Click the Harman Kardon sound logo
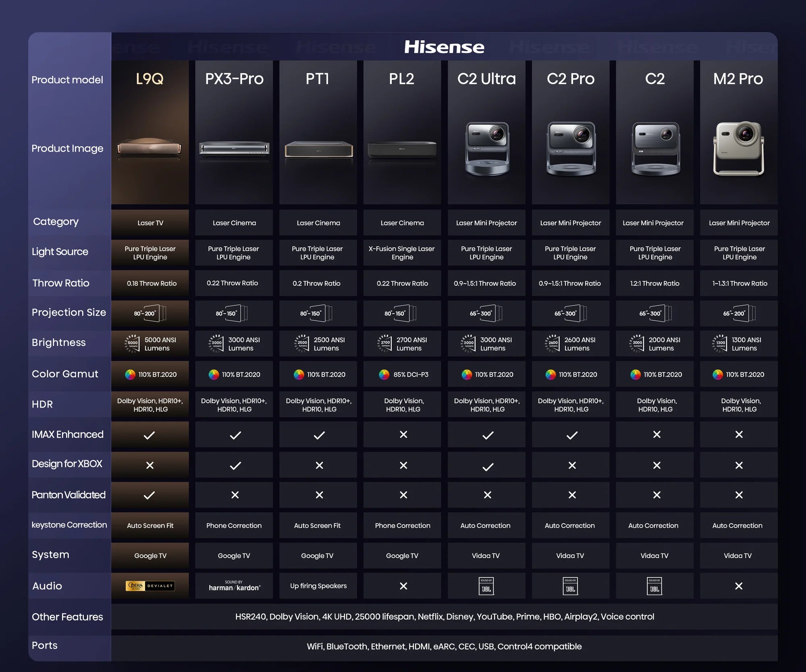806x672 pixels. coord(234,586)
